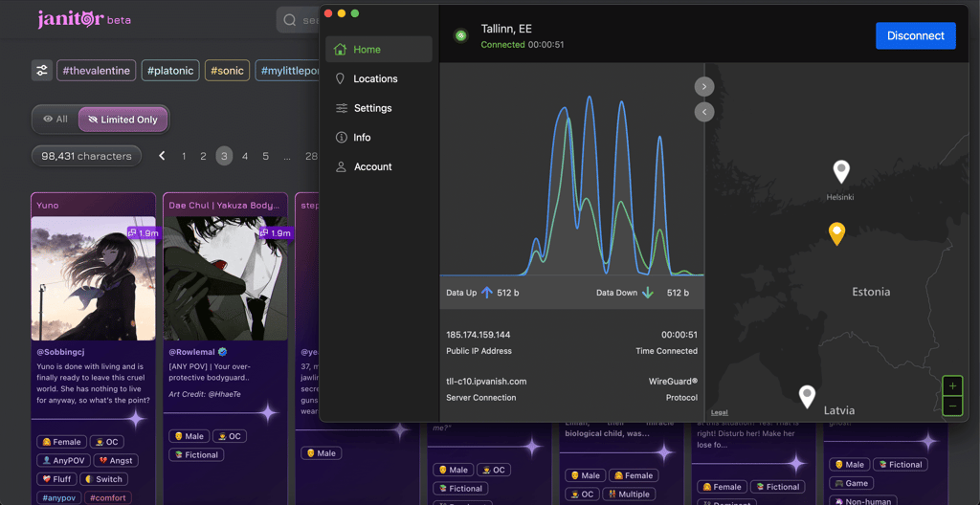Image resolution: width=980 pixels, height=505 pixels.
Task: Select Female tag on Yuno card
Action: [x=61, y=442]
